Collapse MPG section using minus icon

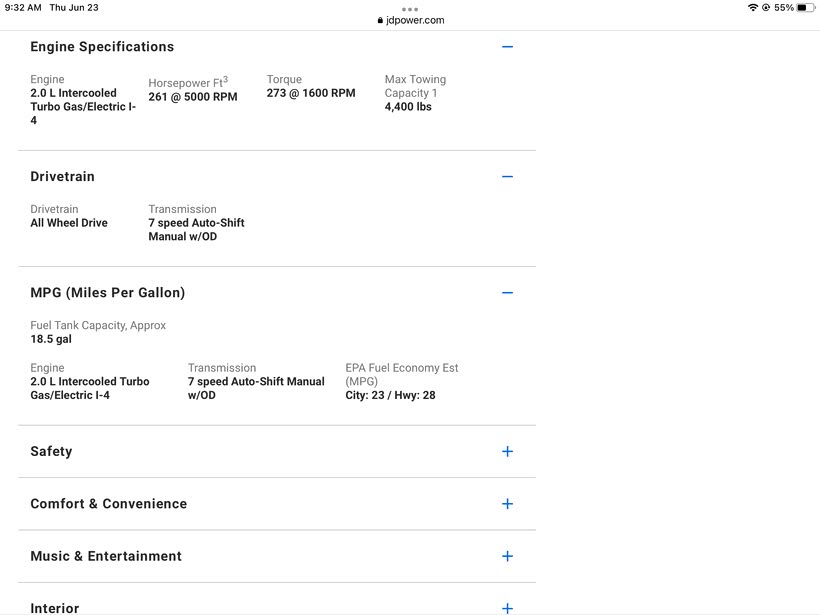tap(507, 293)
